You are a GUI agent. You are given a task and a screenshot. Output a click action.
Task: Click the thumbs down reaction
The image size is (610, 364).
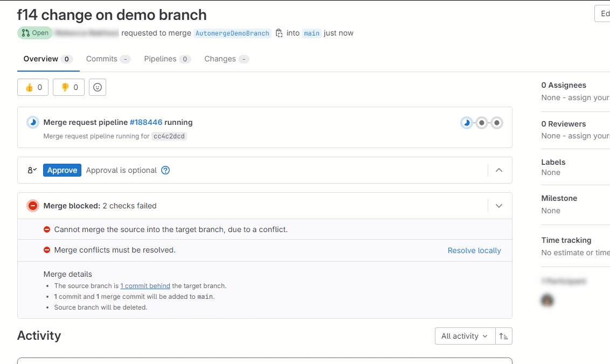(68, 87)
